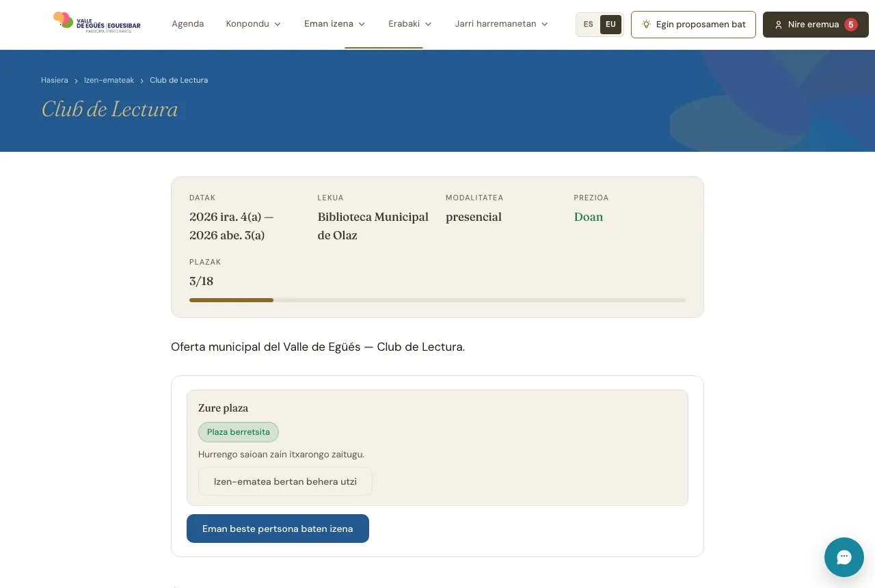Click the date range 2026 ira. 4(a)

pyautogui.click(x=232, y=226)
